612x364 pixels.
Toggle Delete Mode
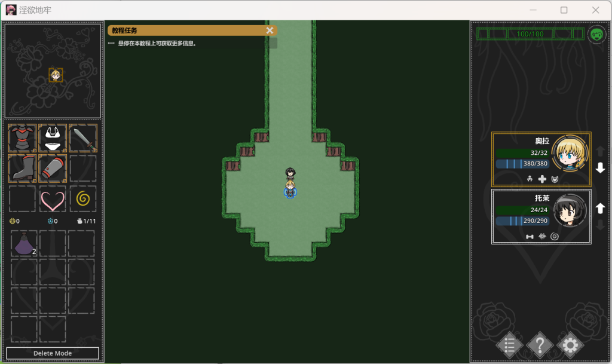(53, 353)
